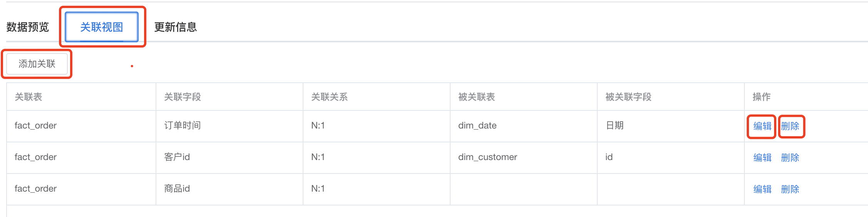Click the 被关联字段 column header
Screen dimensions: 868x217
pos(670,97)
